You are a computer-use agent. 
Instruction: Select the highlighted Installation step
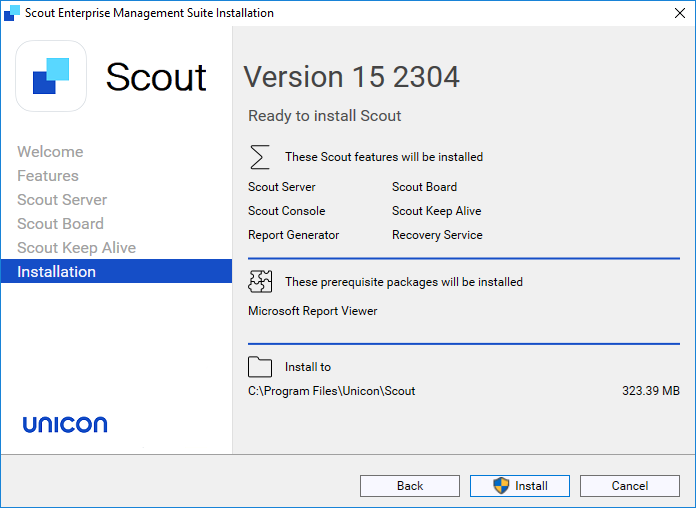coord(57,272)
